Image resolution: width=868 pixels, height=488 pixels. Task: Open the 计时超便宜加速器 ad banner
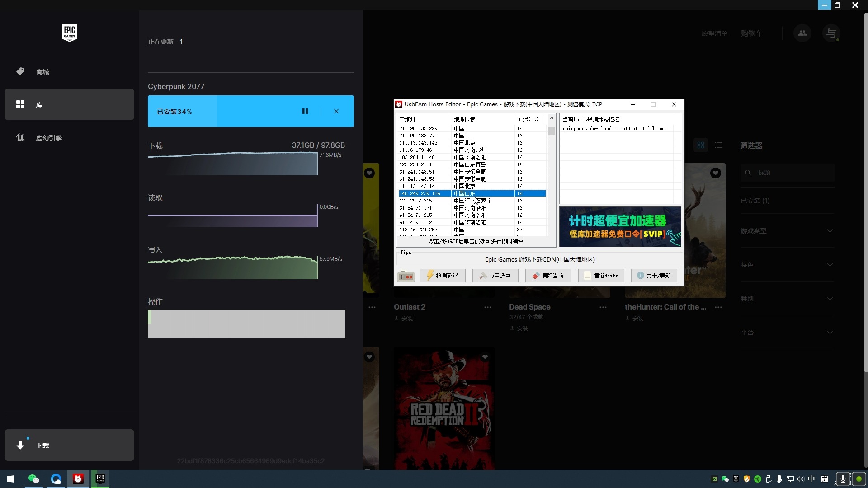point(620,227)
